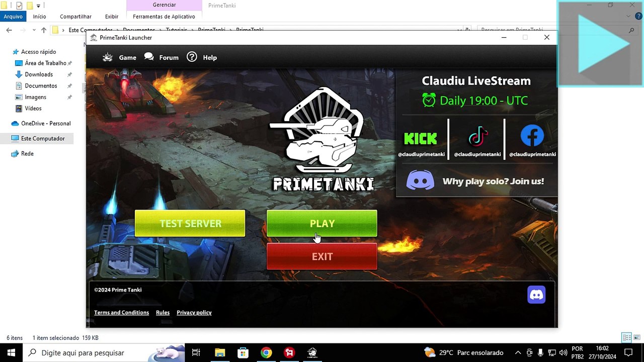Open the TikTok logo link

[x=477, y=137]
